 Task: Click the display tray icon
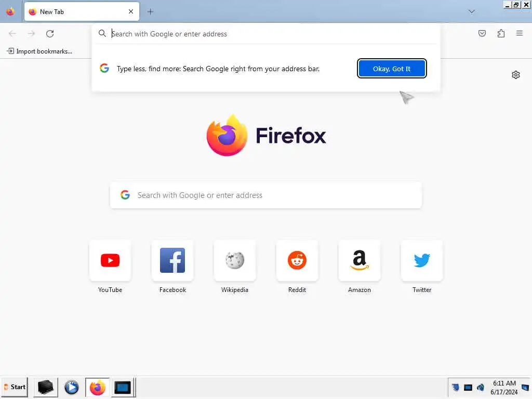click(468, 388)
